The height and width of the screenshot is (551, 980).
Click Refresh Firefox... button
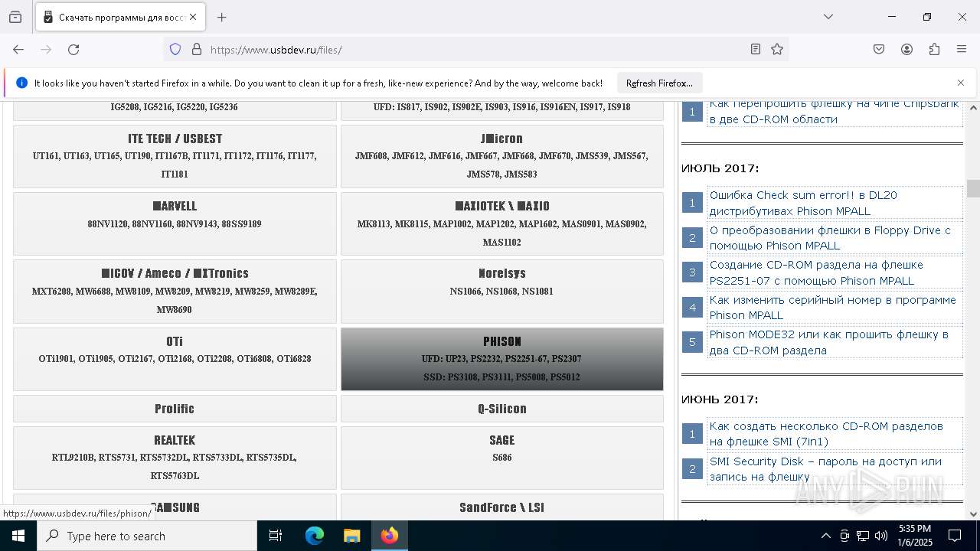coord(659,83)
